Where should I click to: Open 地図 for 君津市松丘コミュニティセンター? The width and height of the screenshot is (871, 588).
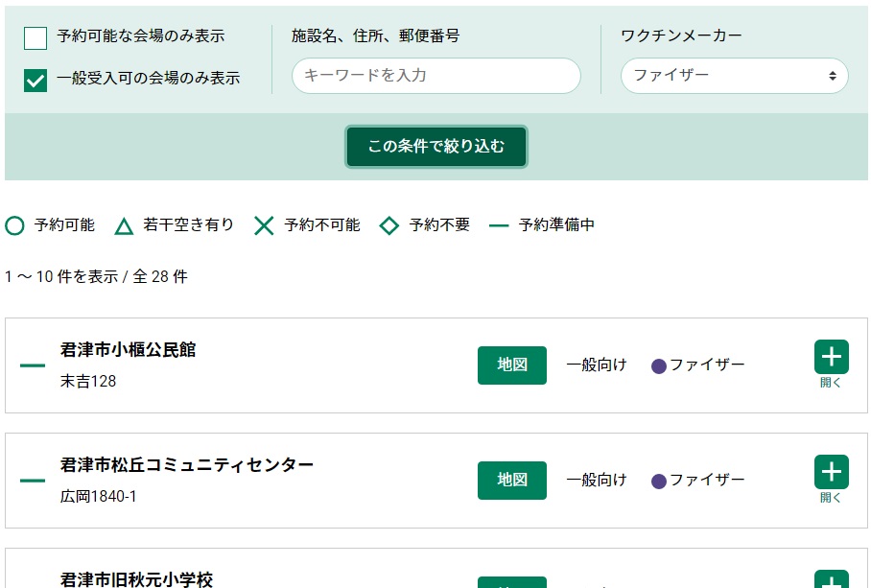[511, 480]
